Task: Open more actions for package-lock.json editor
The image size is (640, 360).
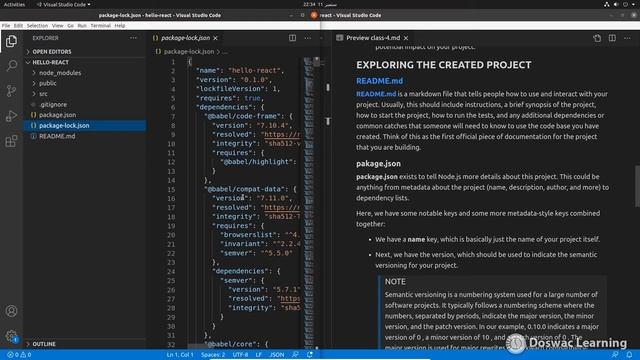Action: coord(307,38)
